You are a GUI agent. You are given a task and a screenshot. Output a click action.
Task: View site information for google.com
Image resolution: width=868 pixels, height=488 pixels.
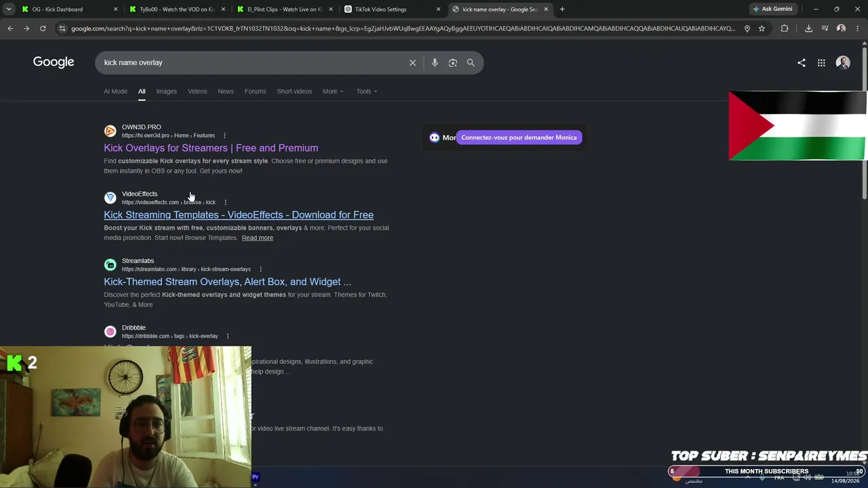[x=62, y=28]
